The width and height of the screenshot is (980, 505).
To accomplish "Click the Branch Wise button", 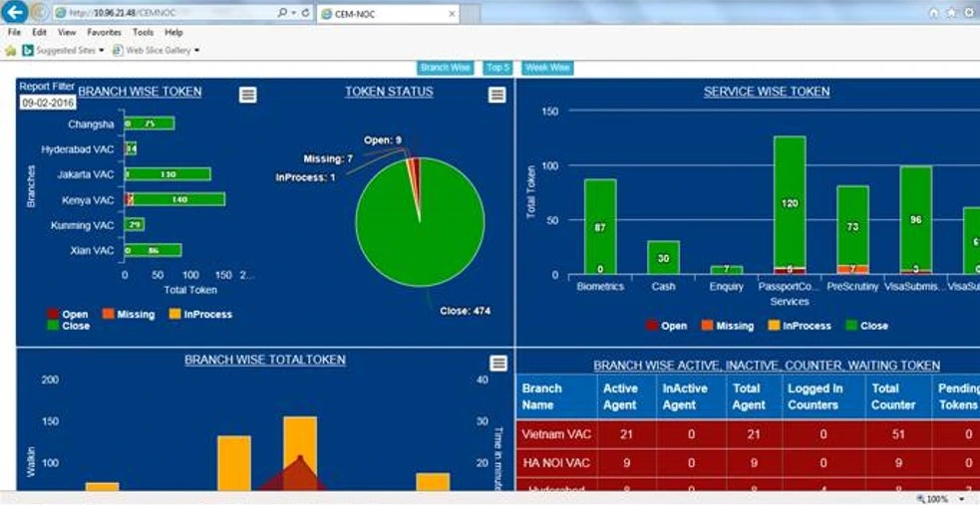I will (445, 68).
